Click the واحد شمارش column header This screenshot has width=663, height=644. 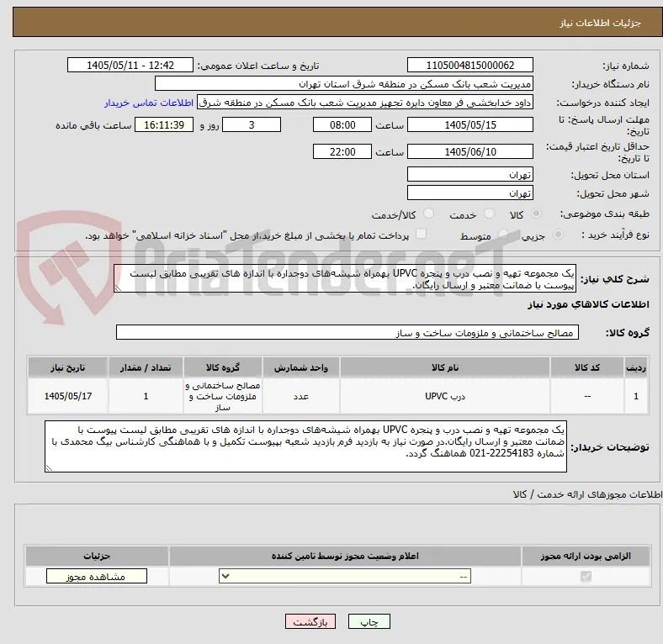(x=301, y=367)
